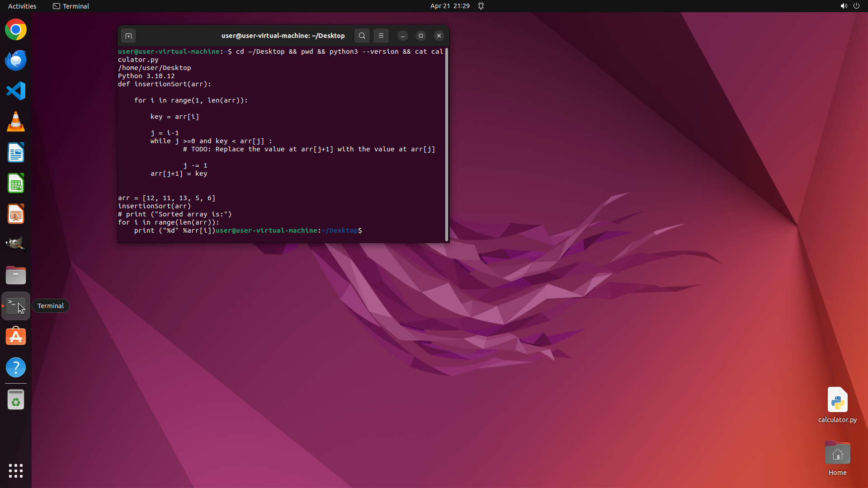This screenshot has height=488, width=868.
Task: Click the terminal search icon
Action: 362,36
